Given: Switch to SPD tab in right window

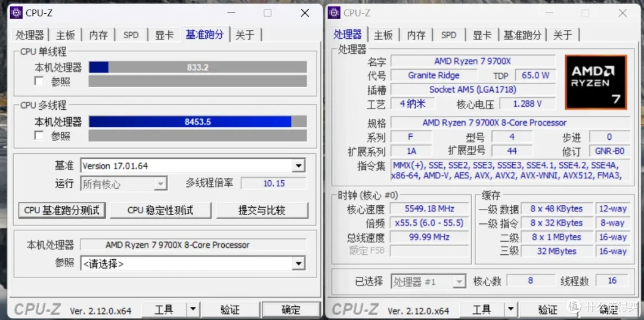Looking at the screenshot, I should 448,35.
